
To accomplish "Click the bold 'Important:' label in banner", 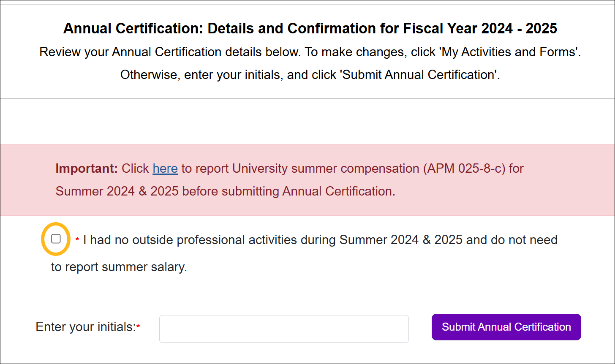I will (87, 168).
